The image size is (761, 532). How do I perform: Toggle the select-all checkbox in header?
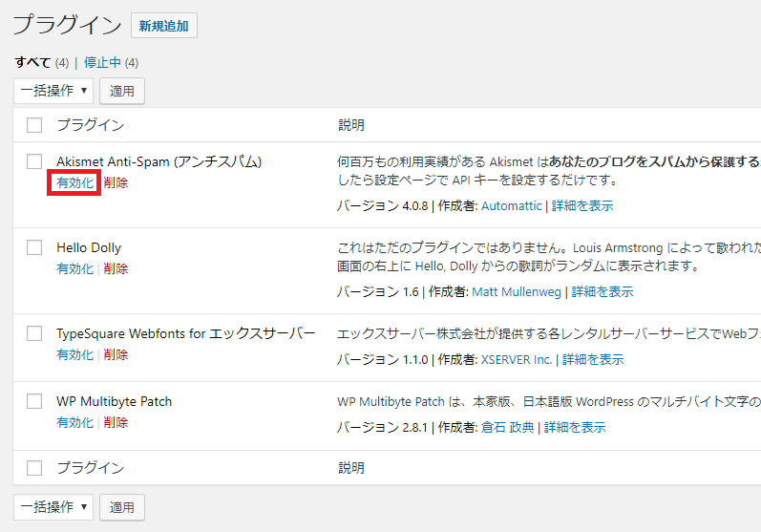[x=34, y=125]
